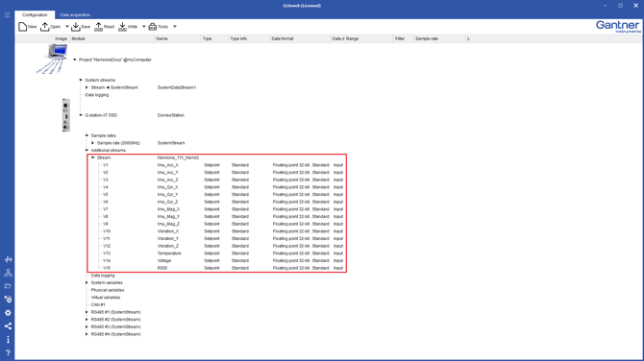Click the Write configuration toolbar icon
The width and height of the screenshot is (644, 361).
(x=122, y=27)
